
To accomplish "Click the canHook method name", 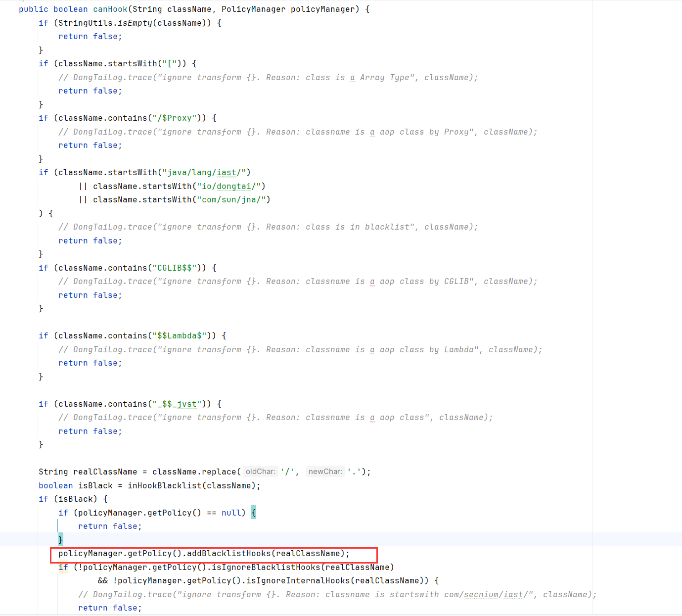I will [110, 9].
